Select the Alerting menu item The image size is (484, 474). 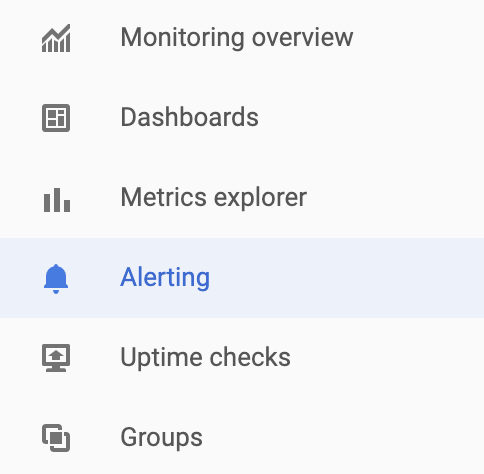click(x=242, y=278)
